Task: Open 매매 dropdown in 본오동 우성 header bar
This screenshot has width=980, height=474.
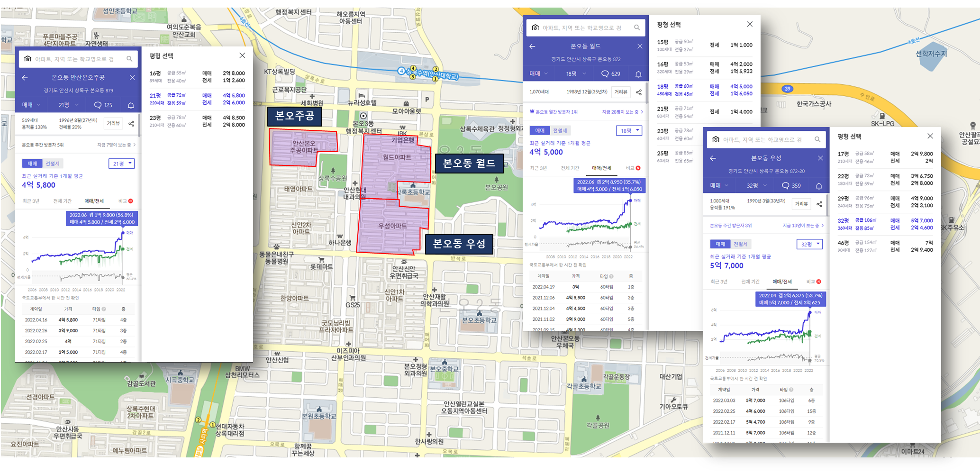Action: pyautogui.click(x=719, y=185)
